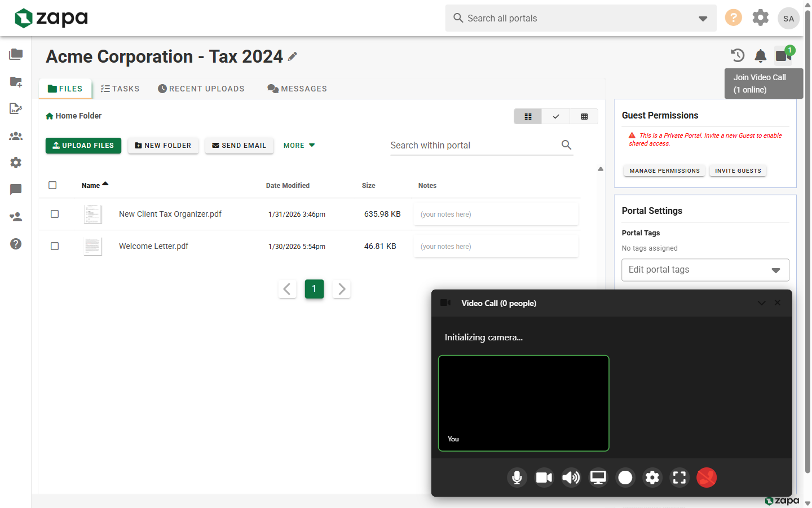Open the Edit portal tags dropdown
The height and width of the screenshot is (508, 812).
tap(705, 270)
